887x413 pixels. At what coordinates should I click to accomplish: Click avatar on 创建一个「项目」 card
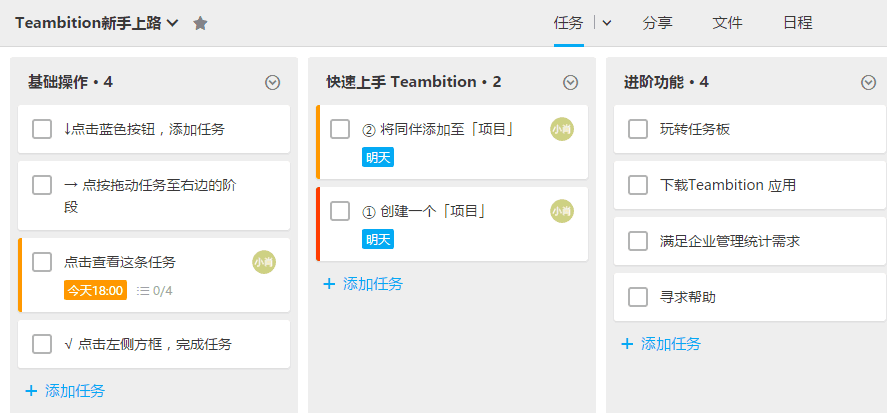(x=561, y=211)
